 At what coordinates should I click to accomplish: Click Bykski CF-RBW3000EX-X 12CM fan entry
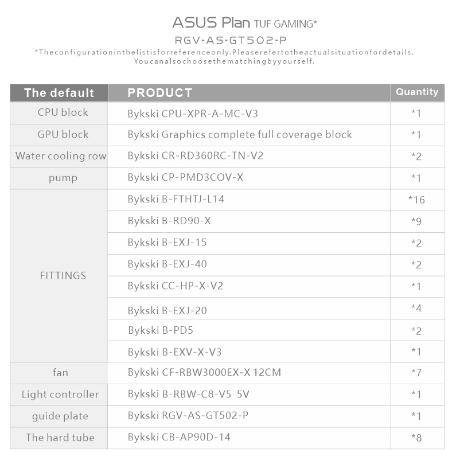tap(204, 372)
